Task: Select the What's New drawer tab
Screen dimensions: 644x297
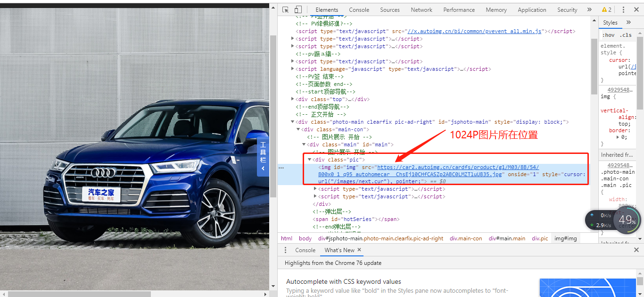Action: coord(339,250)
